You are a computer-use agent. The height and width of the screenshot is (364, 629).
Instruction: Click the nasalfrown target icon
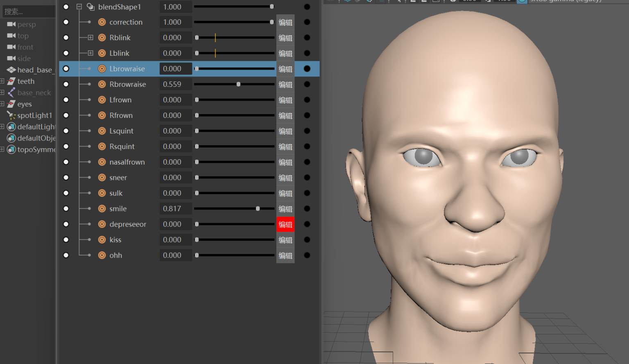click(x=102, y=162)
